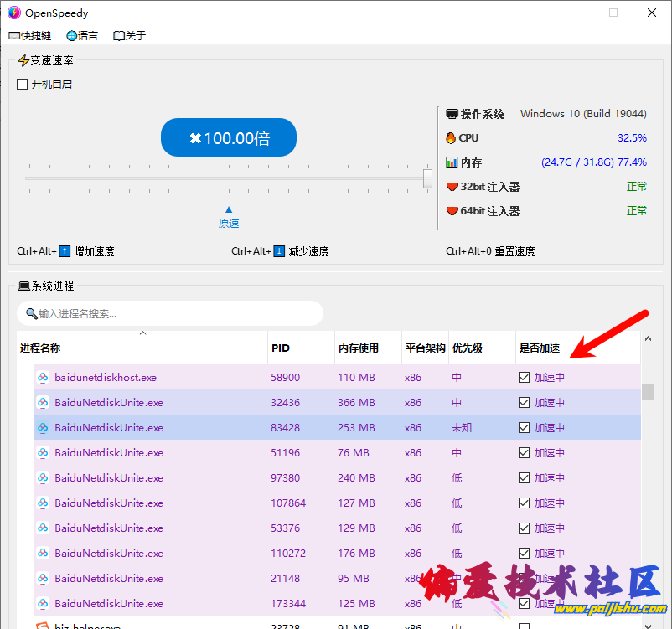Screen dimensions: 672x629
Task: Open the 语言 language menu
Action: 82,36
